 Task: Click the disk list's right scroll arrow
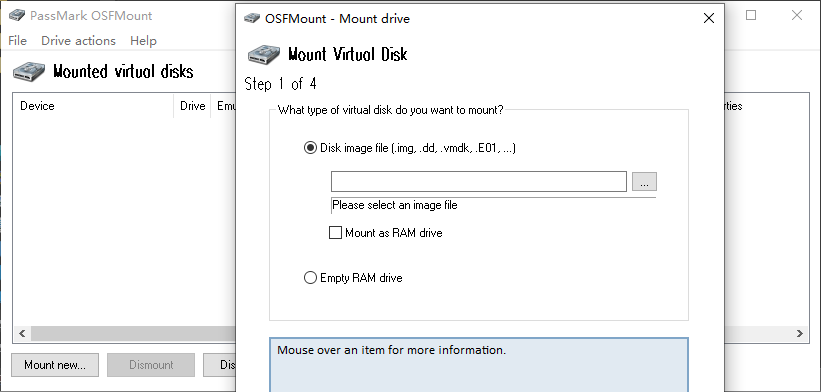(x=800, y=333)
